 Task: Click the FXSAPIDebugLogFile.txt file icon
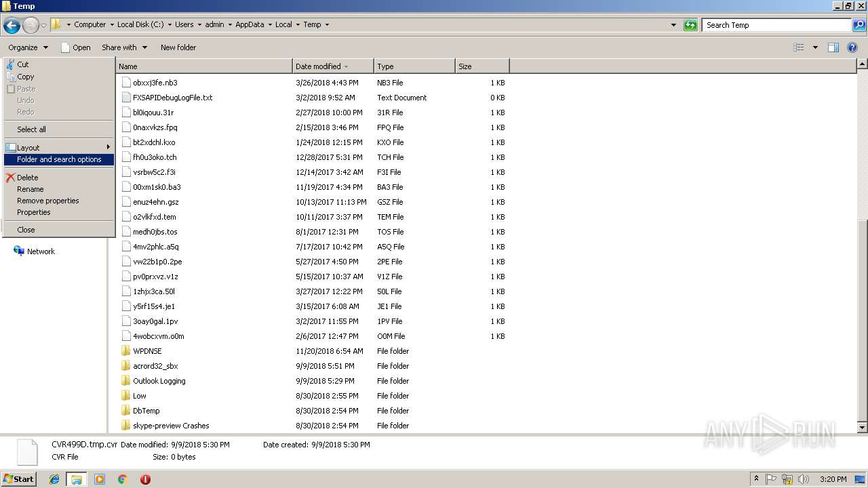pyautogui.click(x=125, y=98)
